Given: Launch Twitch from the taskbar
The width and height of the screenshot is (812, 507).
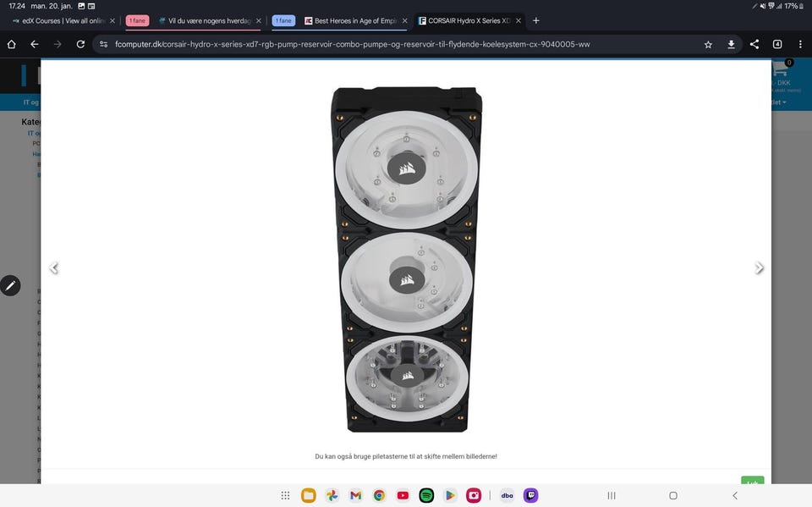Looking at the screenshot, I should pyautogui.click(x=531, y=496).
